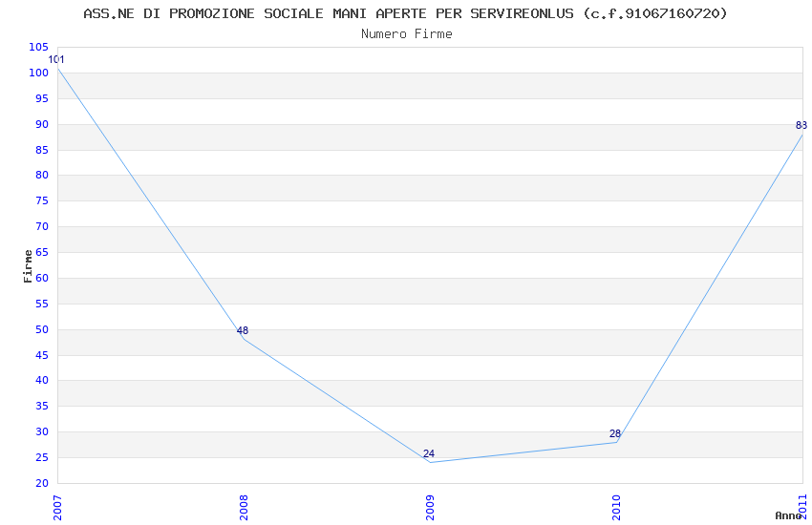Click the 'Firme' y-axis title
This screenshot has width=812, height=525.
point(28,266)
